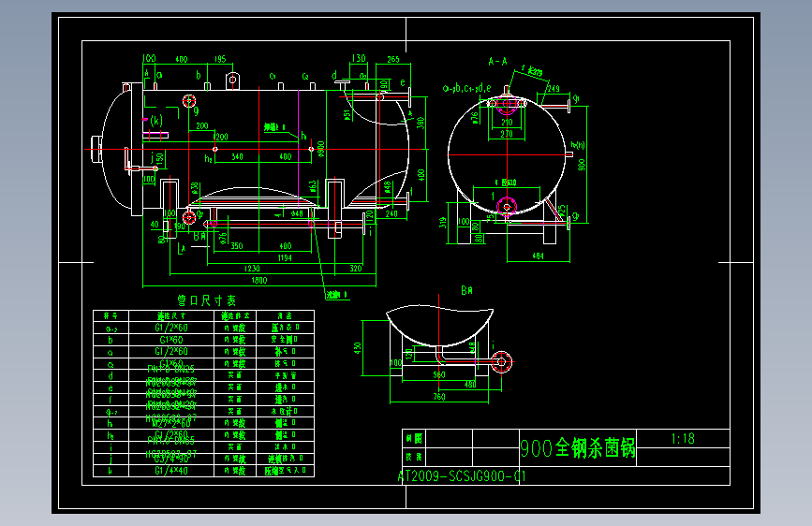Click the "G1/2×60" cell in the top row
Screen dimensions: 812x526
coord(171,328)
